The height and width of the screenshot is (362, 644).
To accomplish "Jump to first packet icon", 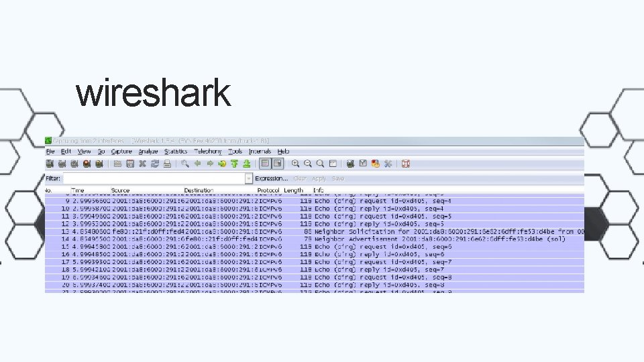I will click(235, 164).
